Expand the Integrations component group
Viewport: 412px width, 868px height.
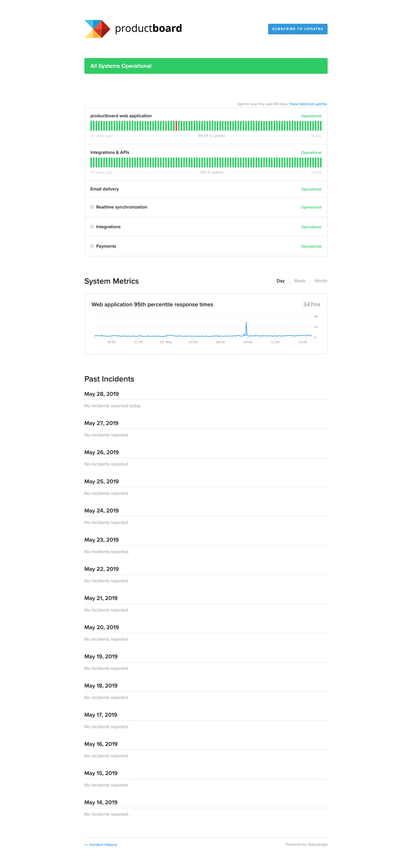[x=92, y=227]
